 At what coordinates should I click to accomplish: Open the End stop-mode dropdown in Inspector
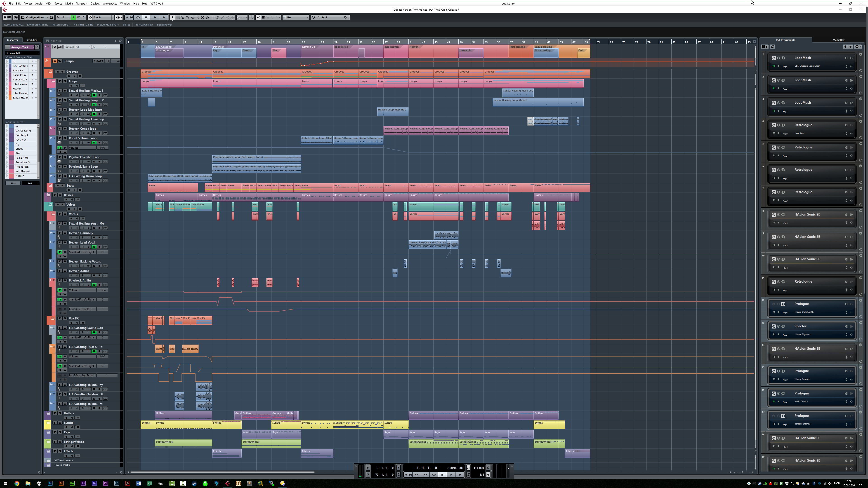30,183
